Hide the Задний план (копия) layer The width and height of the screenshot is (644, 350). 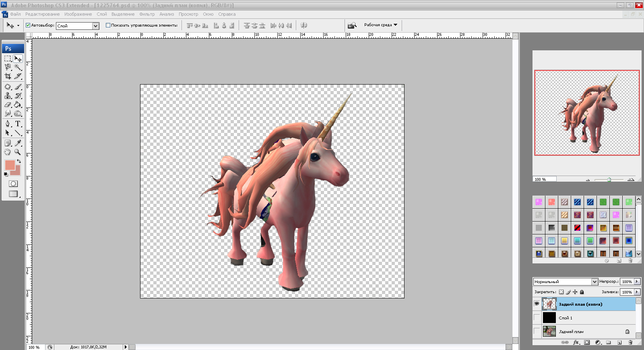[537, 304]
